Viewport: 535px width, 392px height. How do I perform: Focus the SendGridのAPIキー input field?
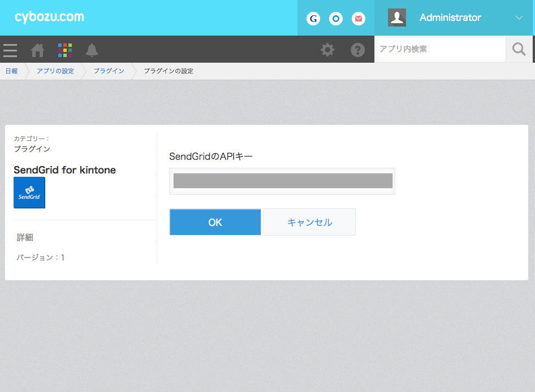pos(282,181)
